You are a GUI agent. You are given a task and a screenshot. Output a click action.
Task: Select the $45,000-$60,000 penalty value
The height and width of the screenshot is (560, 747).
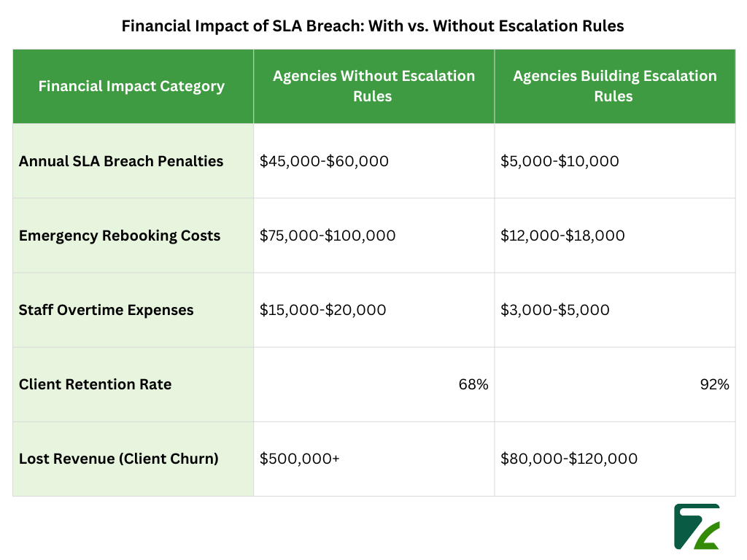point(323,161)
